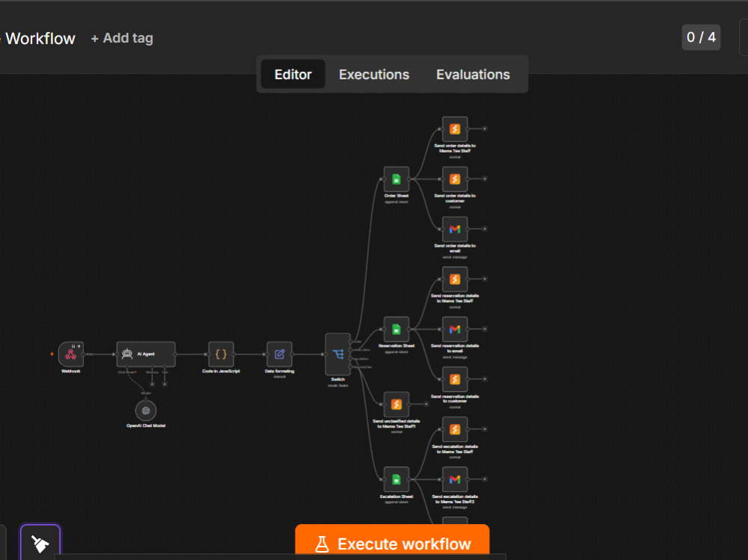Click the Switch label text

[x=338, y=379]
